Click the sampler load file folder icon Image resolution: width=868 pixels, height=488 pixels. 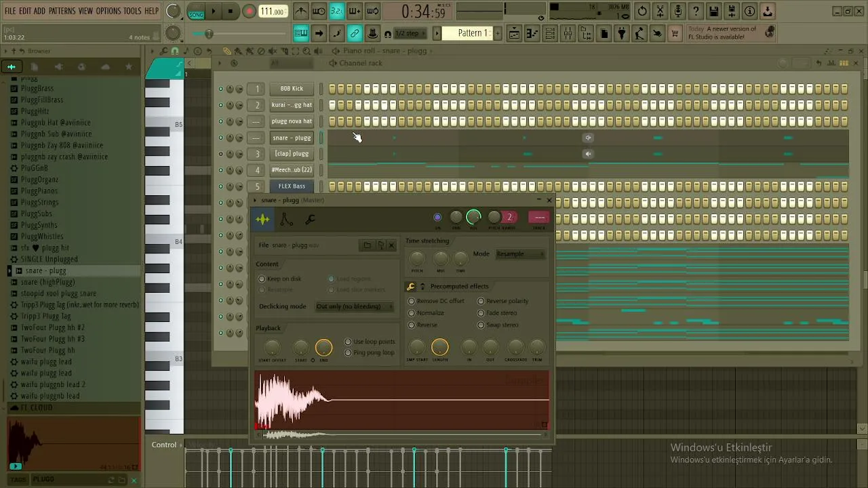point(368,245)
